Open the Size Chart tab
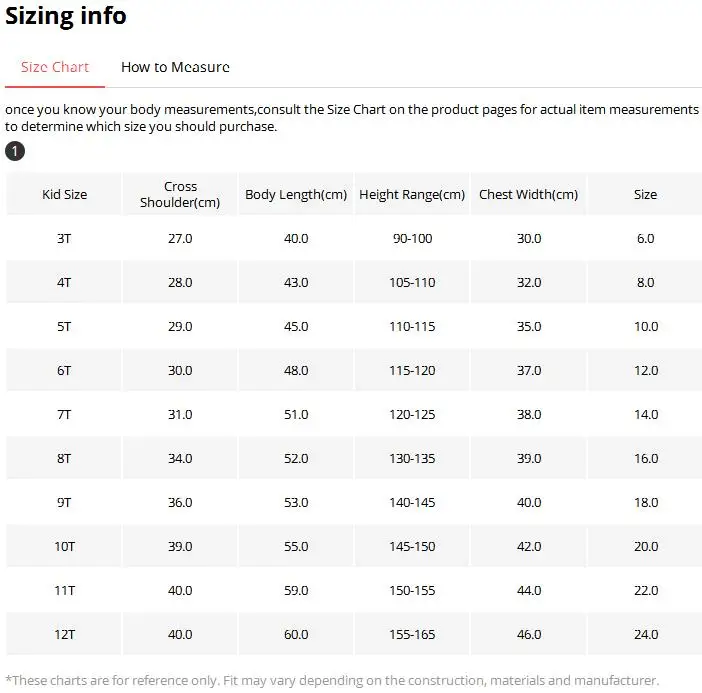This screenshot has height=693, width=702. 55,67
